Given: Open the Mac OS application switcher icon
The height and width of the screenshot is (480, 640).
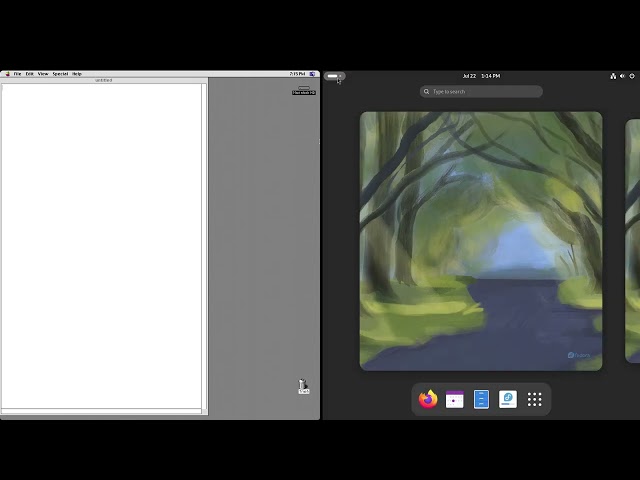Looking at the screenshot, I should (312, 74).
